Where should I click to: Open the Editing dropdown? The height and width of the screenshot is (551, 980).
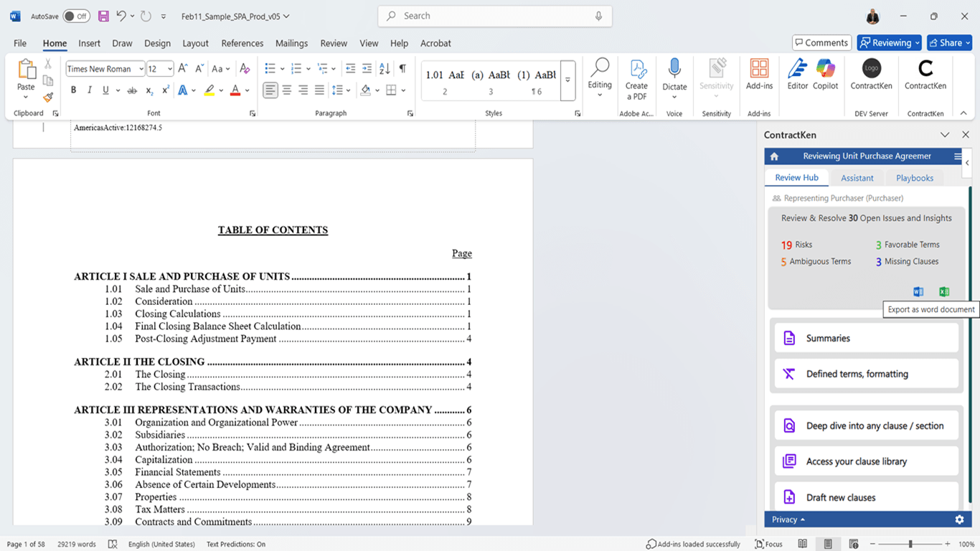pyautogui.click(x=600, y=78)
